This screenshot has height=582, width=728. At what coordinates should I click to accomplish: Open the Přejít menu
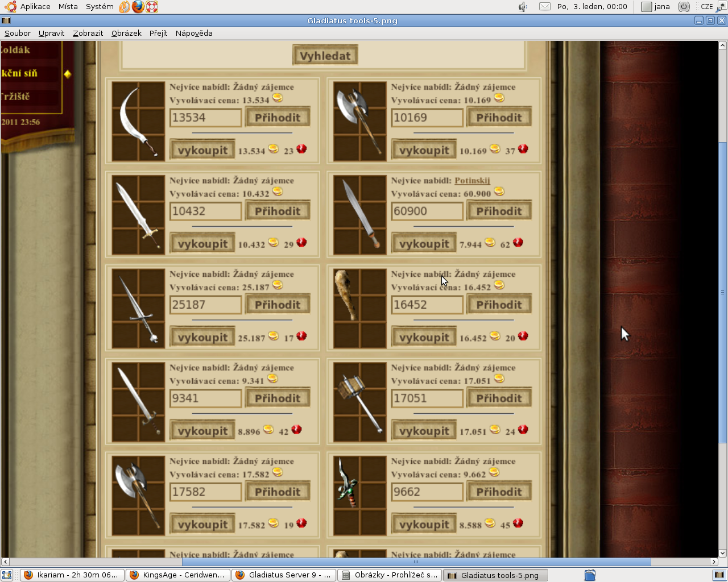[158, 33]
